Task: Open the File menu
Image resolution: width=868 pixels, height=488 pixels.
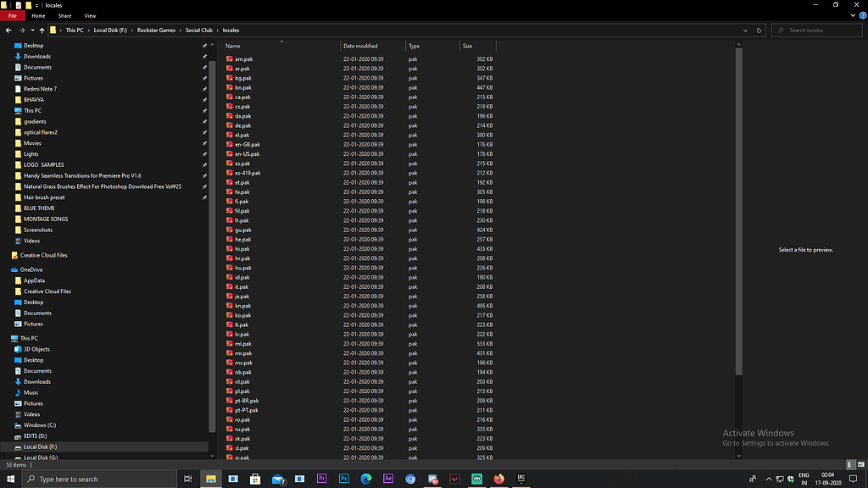Action: [x=13, y=14]
